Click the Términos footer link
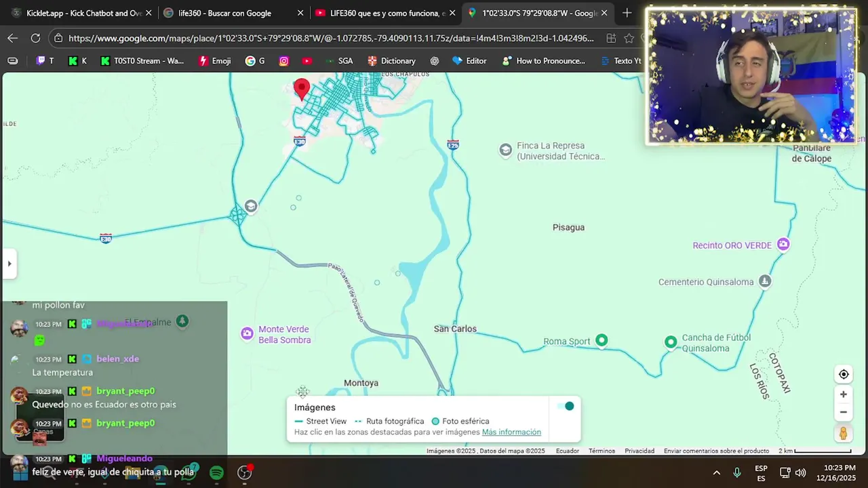868x488 pixels. (601, 451)
